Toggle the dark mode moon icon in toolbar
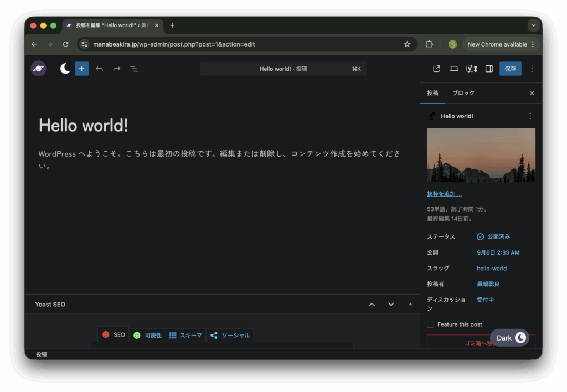Viewport: 567px width, 392px height. pyautogui.click(x=65, y=69)
